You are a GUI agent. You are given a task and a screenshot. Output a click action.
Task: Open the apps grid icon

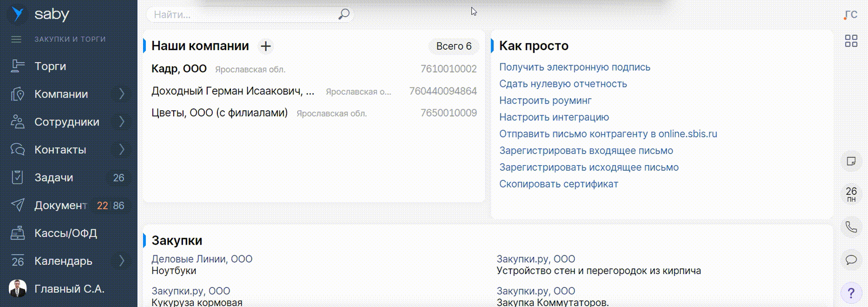tap(851, 41)
